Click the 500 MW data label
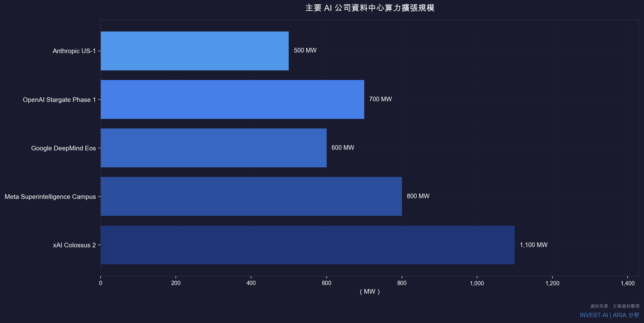 pos(305,50)
